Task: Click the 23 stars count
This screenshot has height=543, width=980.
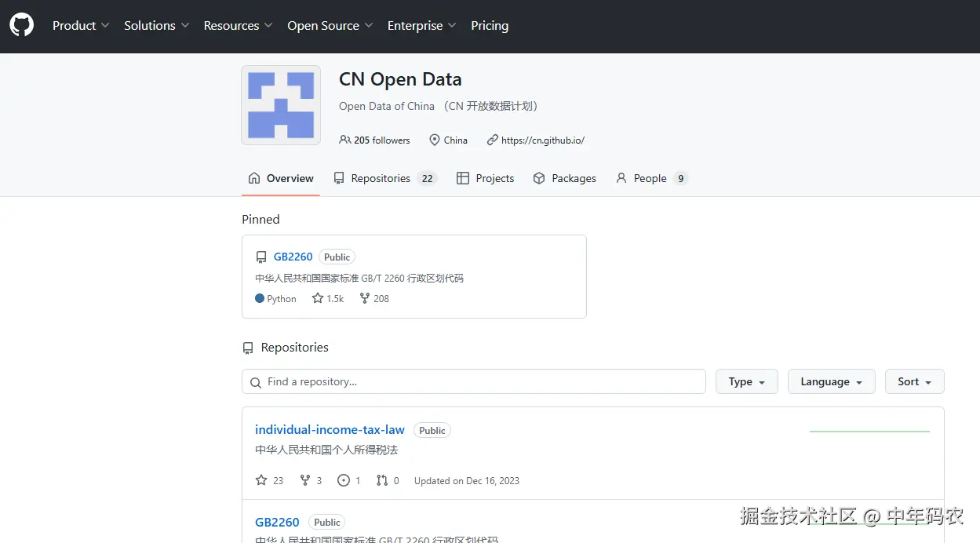Action: (278, 480)
